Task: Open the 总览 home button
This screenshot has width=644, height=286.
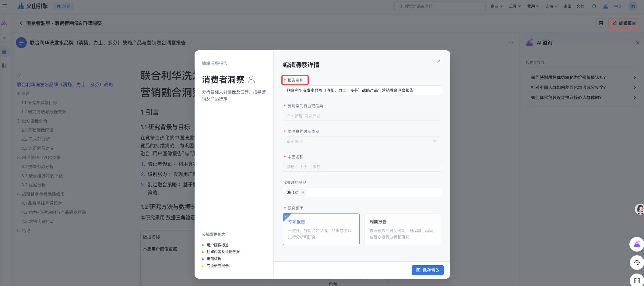Action: [64, 6]
